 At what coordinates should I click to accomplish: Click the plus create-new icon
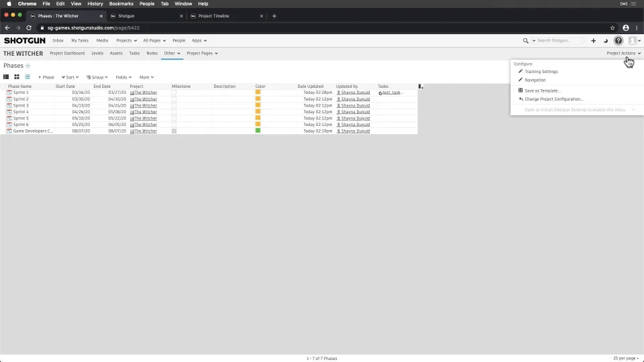coord(593,41)
